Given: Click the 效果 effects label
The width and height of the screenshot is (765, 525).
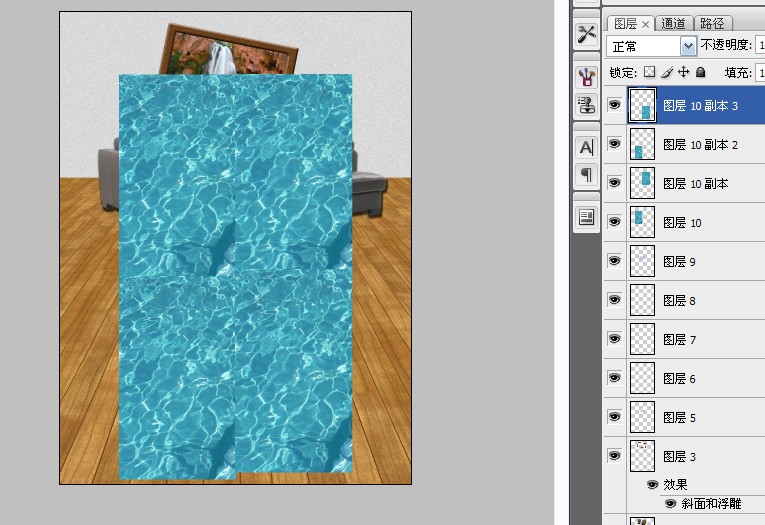Looking at the screenshot, I should pyautogui.click(x=675, y=485).
